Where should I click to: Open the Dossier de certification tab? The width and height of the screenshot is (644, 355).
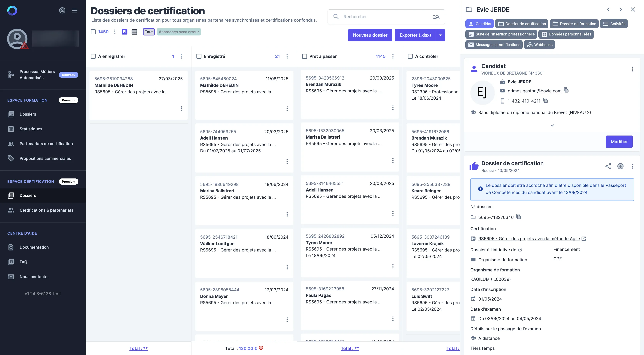(x=522, y=24)
